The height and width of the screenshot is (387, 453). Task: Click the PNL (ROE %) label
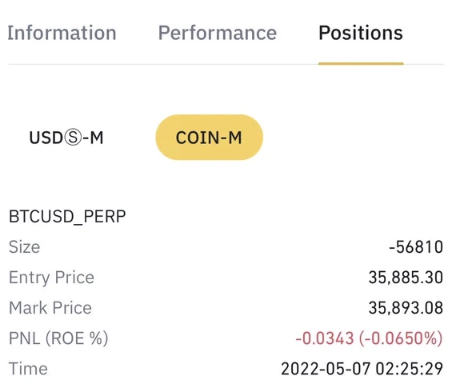59,338
